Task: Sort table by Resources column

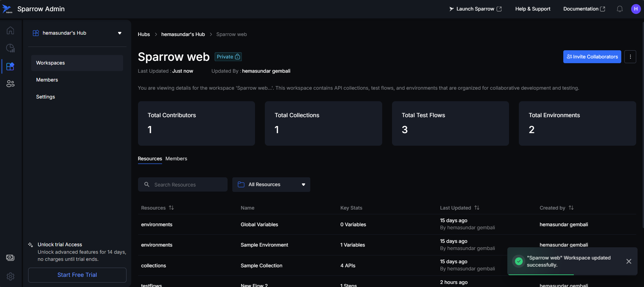Action: 171,208
